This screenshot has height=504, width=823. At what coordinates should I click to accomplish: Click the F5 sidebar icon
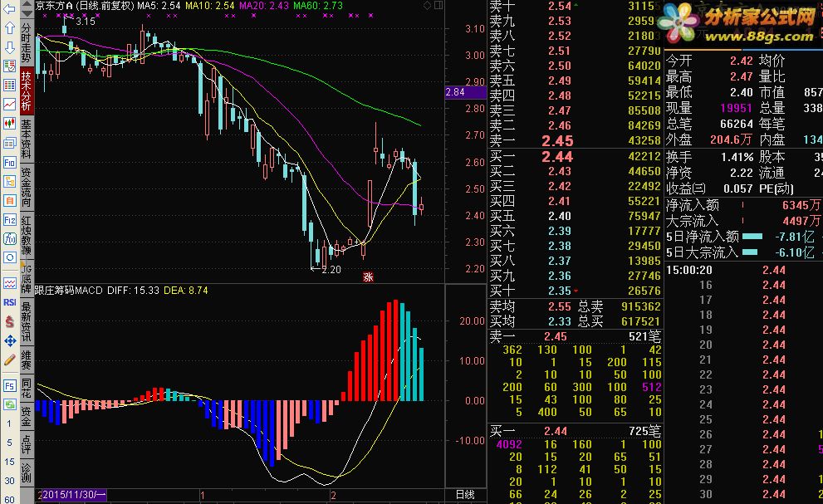pos(9,386)
